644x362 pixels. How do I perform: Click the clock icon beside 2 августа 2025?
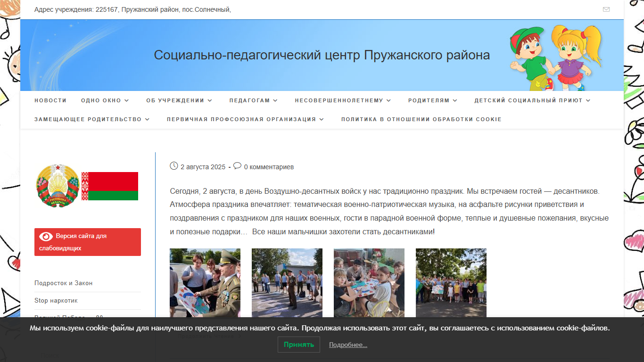(174, 166)
